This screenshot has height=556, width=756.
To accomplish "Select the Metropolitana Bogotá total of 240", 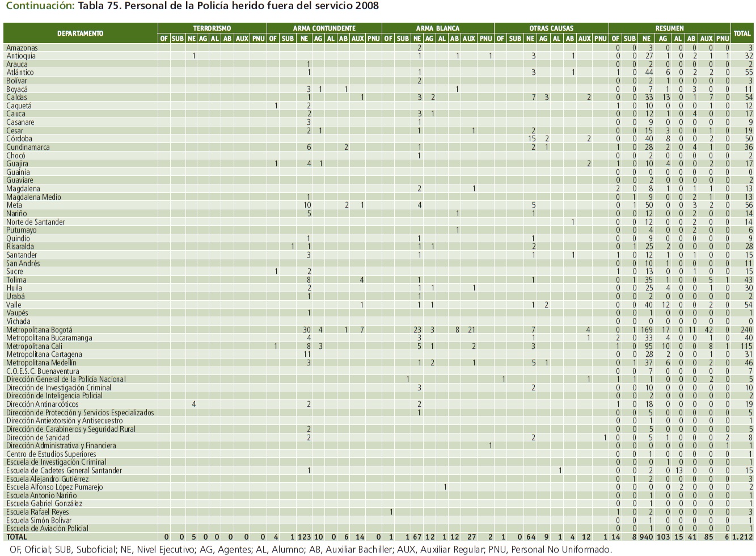I will click(x=746, y=330).
